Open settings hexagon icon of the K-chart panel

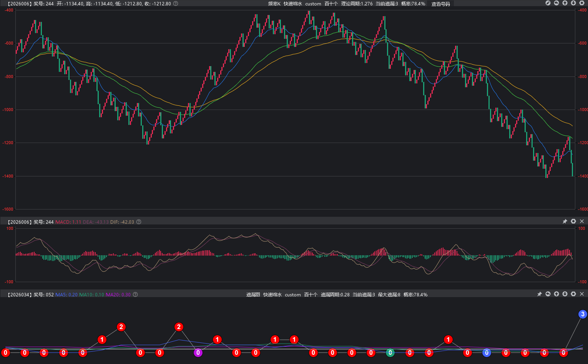(x=582, y=3)
